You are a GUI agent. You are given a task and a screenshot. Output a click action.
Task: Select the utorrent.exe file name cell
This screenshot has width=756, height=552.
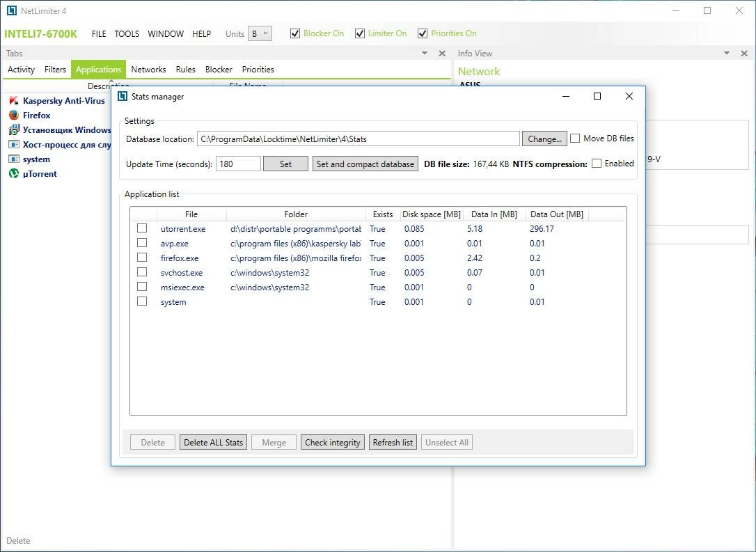[x=183, y=229]
